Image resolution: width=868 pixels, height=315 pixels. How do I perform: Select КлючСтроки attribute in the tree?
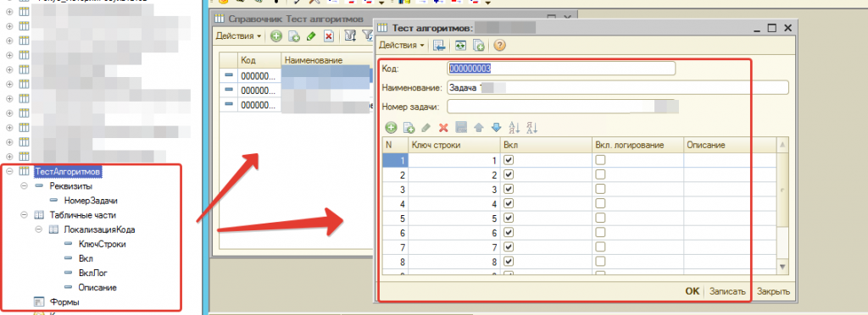tap(103, 244)
